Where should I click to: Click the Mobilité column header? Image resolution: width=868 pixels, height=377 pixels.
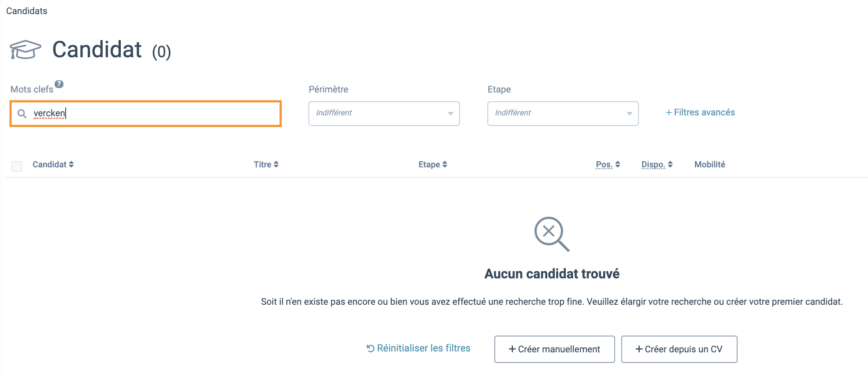tap(710, 164)
